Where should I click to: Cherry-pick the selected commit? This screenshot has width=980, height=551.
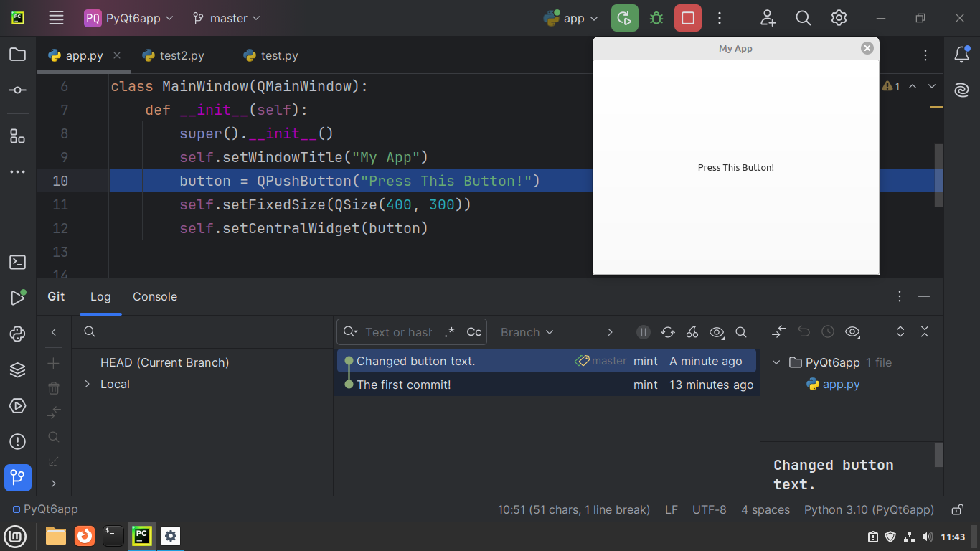[692, 332]
